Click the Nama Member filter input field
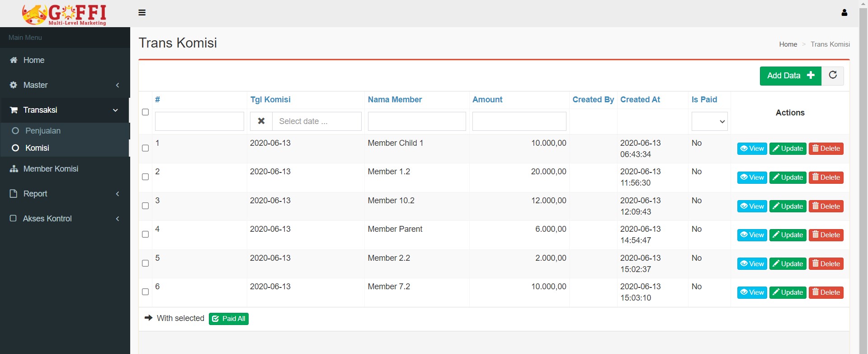This screenshot has width=868, height=354. pyautogui.click(x=416, y=121)
